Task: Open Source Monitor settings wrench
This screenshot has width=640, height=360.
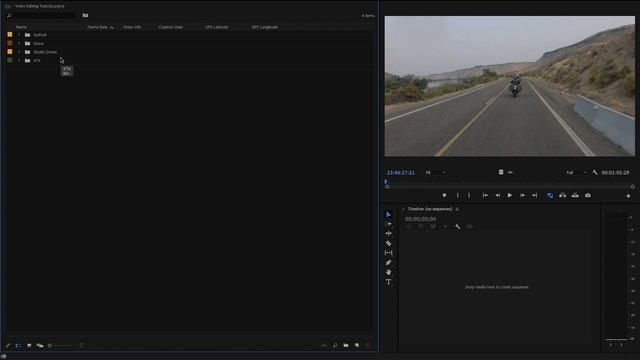Action: [x=595, y=173]
